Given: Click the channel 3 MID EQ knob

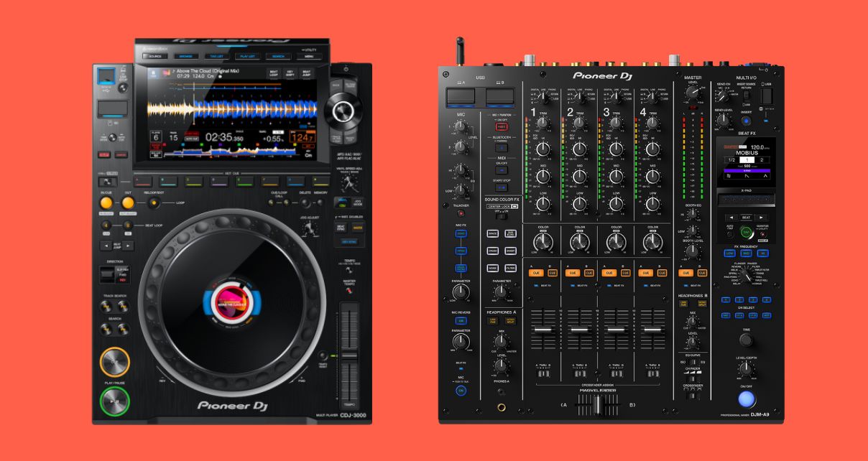Looking at the screenshot, I should 616,177.
